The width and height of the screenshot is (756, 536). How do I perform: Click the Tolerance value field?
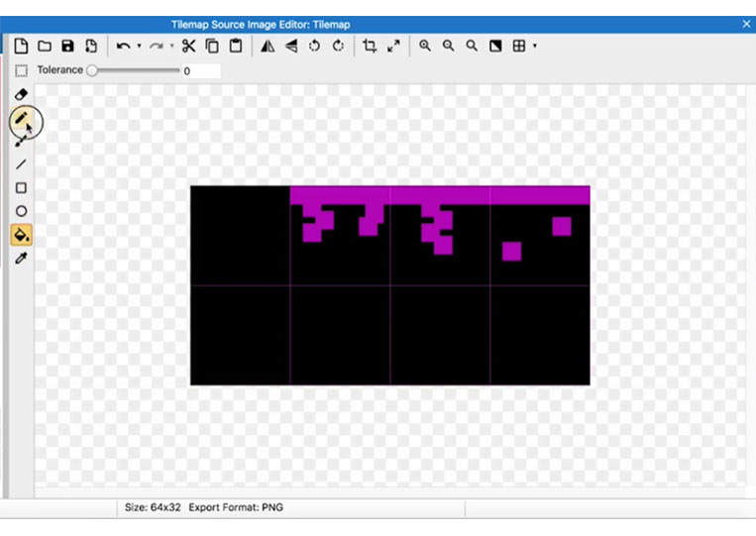coord(201,71)
